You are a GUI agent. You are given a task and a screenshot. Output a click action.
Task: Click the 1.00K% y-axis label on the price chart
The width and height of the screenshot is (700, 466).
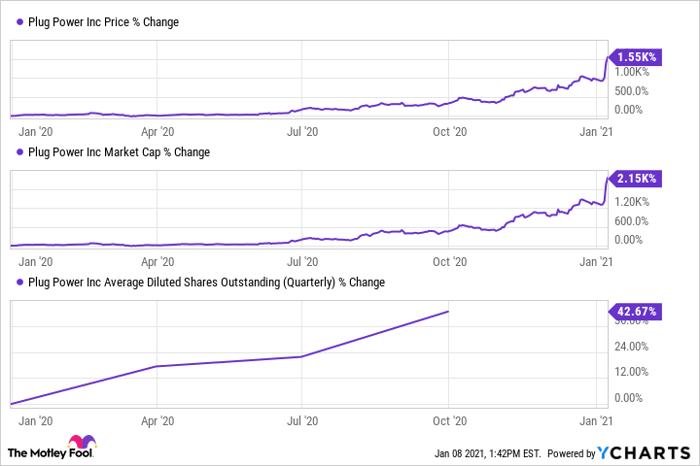pyautogui.click(x=634, y=72)
